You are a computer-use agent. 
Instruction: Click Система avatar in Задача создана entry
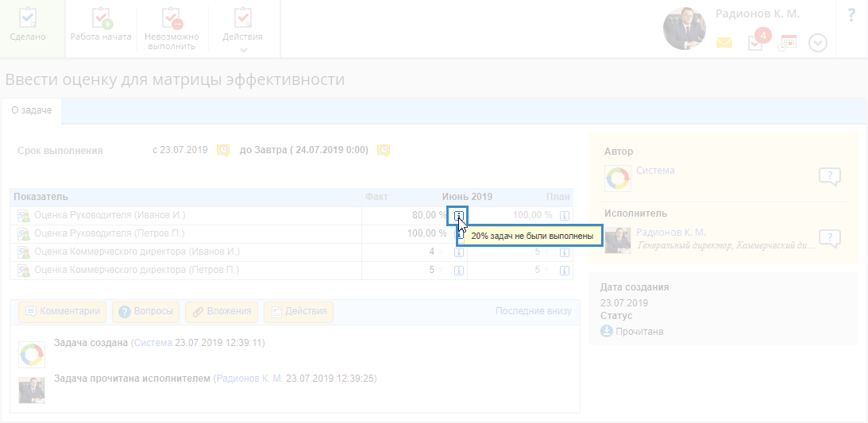(32, 355)
